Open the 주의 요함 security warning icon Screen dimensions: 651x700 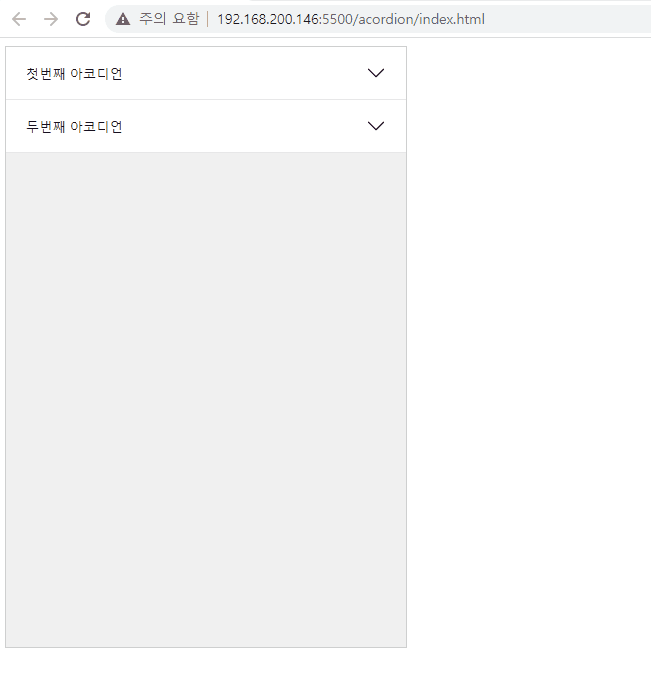[123, 19]
